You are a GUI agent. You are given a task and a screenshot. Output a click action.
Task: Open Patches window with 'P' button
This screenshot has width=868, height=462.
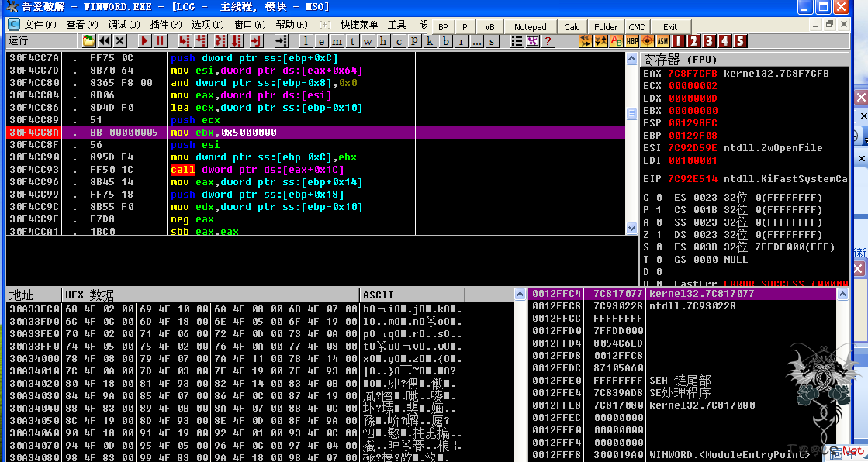pyautogui.click(x=415, y=41)
